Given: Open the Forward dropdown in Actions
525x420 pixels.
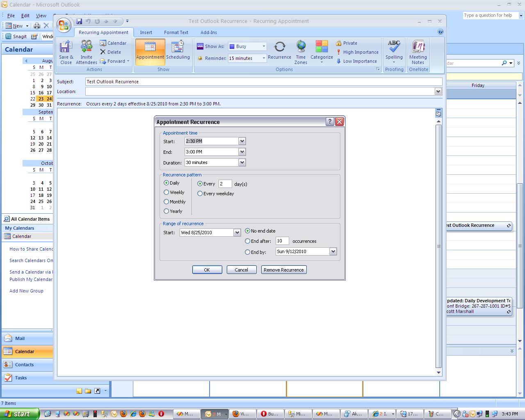Looking at the screenshot, I should point(114,61).
